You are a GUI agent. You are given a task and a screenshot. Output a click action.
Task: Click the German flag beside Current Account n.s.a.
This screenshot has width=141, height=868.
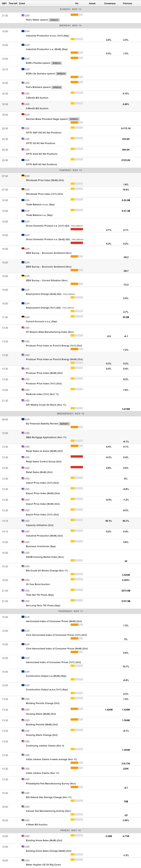click(23, 317)
